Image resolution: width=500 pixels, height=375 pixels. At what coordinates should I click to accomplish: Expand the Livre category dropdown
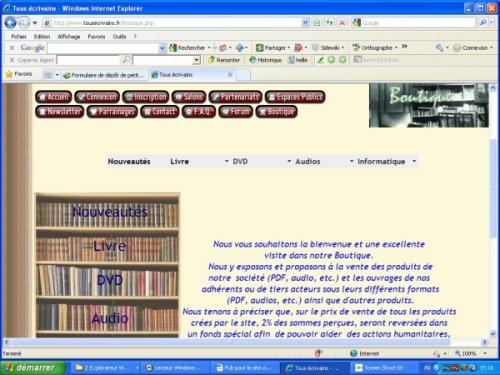tap(227, 161)
